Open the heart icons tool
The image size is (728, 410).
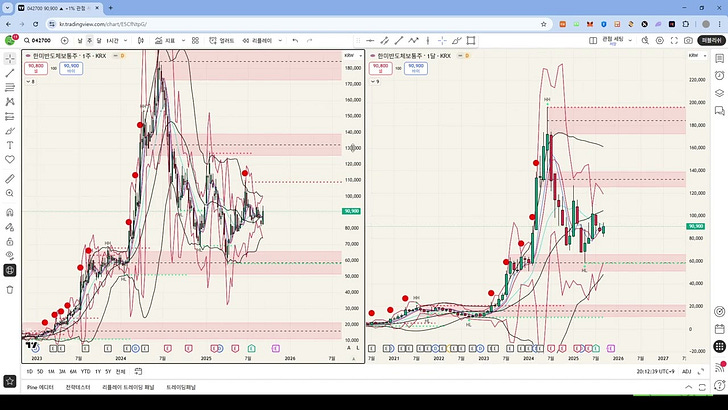click(x=10, y=159)
